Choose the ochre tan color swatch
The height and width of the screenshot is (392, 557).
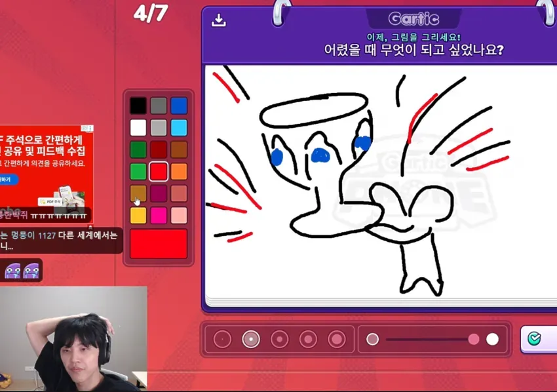click(x=138, y=193)
